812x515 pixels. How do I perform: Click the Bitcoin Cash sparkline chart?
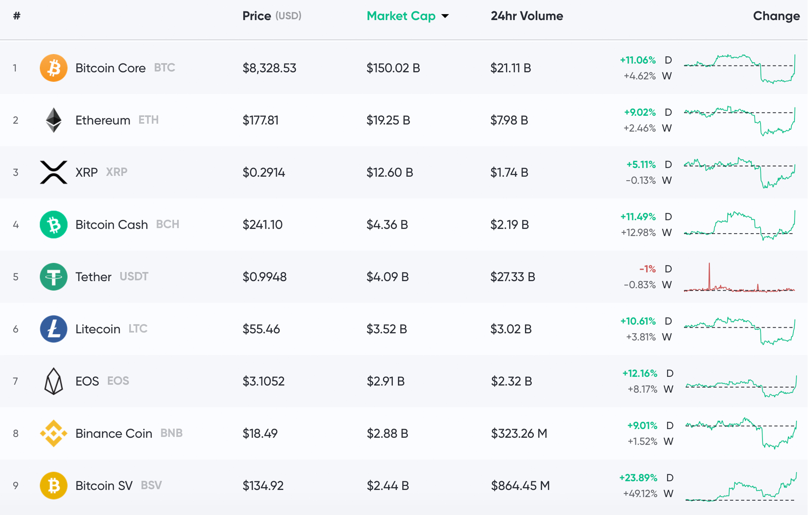[x=739, y=225]
